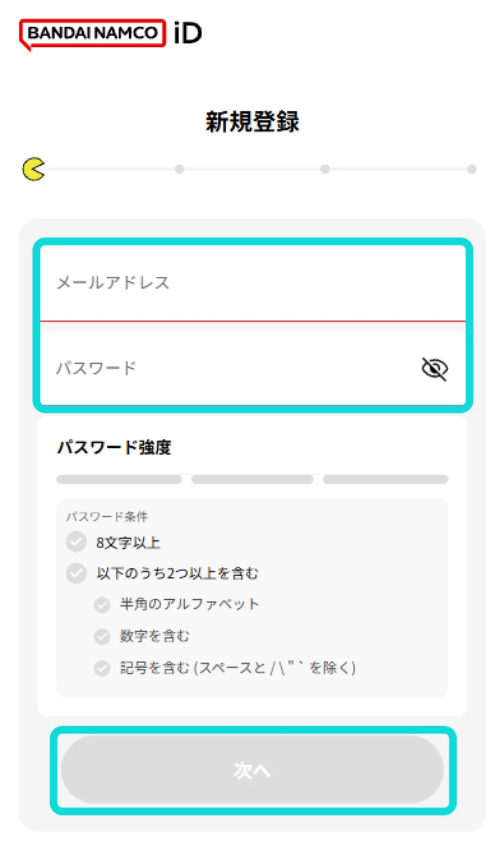Toggle password visibility in the password field
This screenshot has height=853, width=504.
click(x=434, y=368)
